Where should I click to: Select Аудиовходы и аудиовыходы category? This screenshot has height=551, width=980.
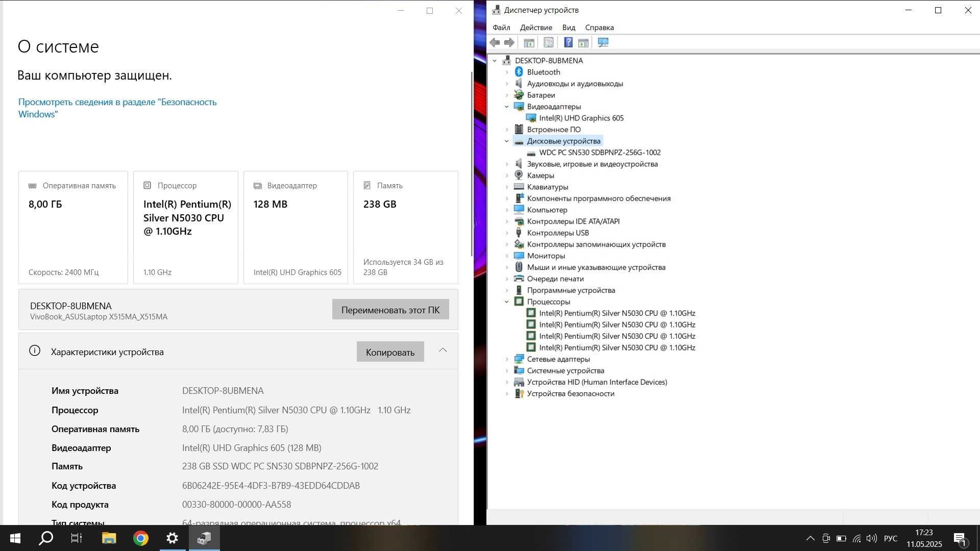tap(575, 84)
